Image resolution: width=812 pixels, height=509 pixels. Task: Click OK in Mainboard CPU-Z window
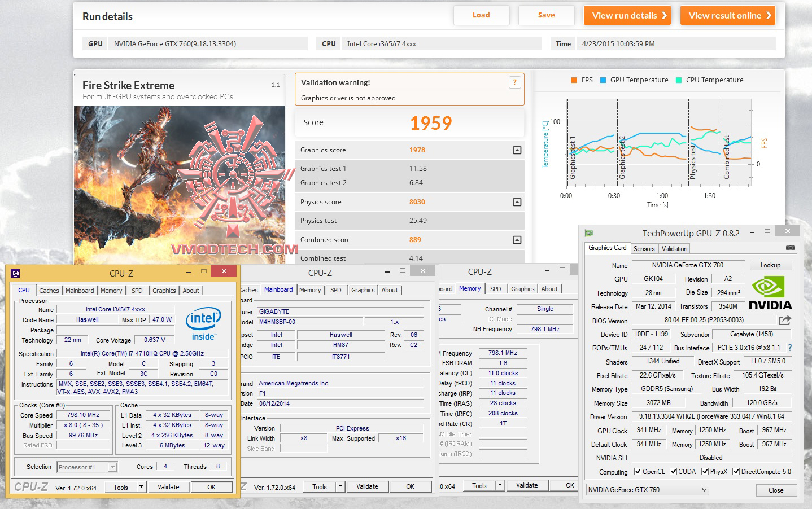pyautogui.click(x=410, y=486)
